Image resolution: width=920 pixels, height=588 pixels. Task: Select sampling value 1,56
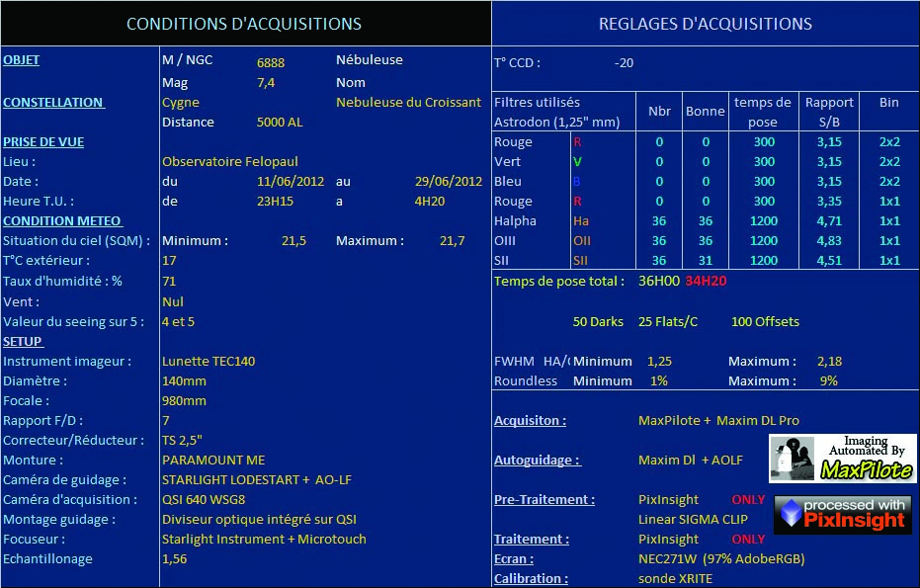point(174,559)
